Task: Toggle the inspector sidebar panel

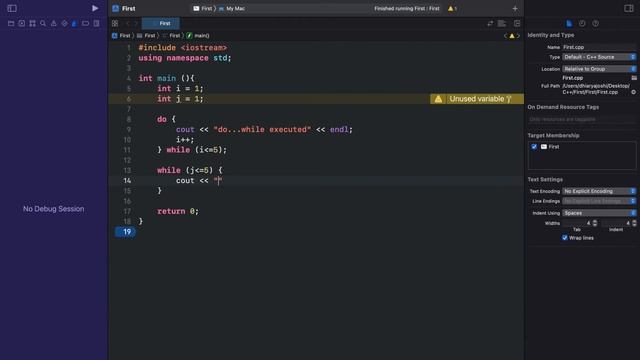Action: tap(629, 8)
